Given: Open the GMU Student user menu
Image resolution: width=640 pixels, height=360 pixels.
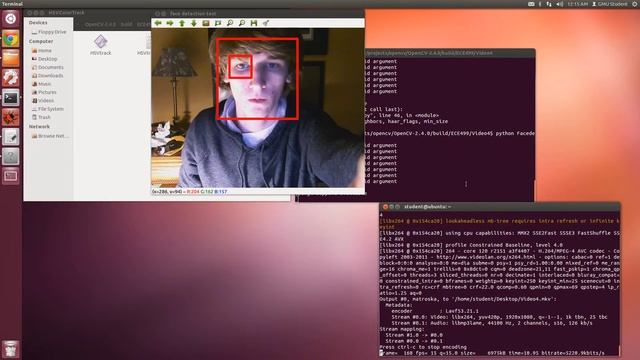Looking at the screenshot, I should pos(609,4).
